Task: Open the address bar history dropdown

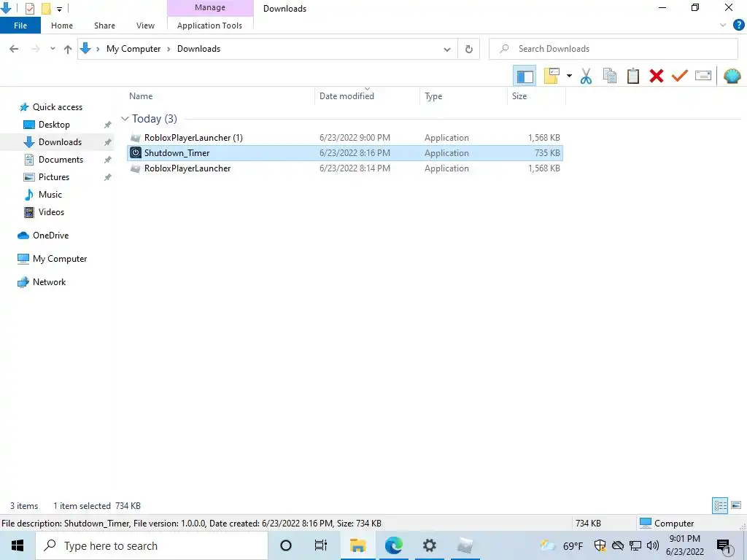Action: point(447,49)
